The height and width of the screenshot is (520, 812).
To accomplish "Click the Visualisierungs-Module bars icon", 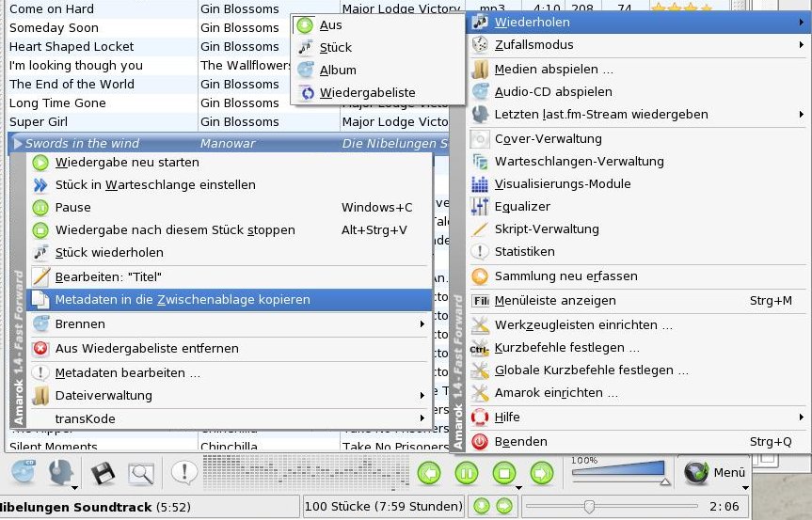I will coord(480,183).
